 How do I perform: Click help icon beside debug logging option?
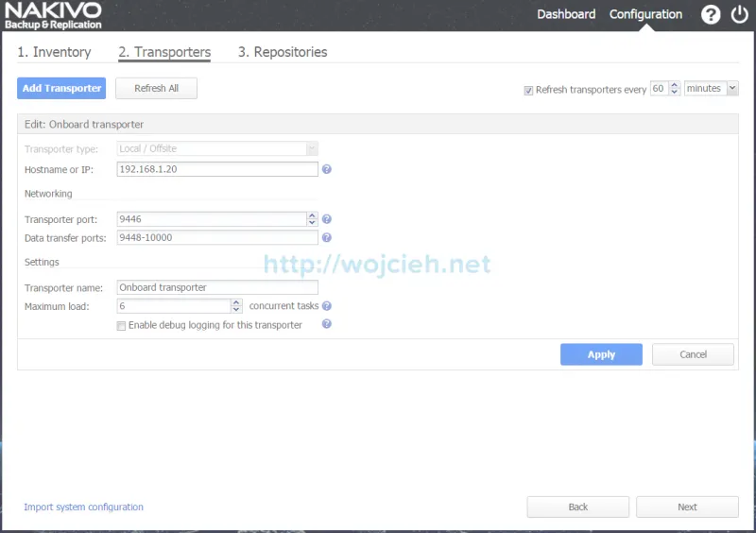(x=327, y=323)
